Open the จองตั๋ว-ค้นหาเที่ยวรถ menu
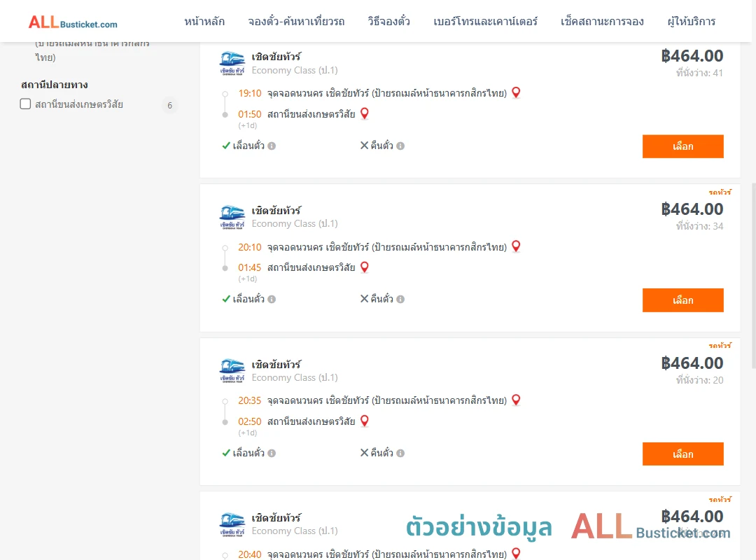This screenshot has height=560, width=756. [296, 21]
